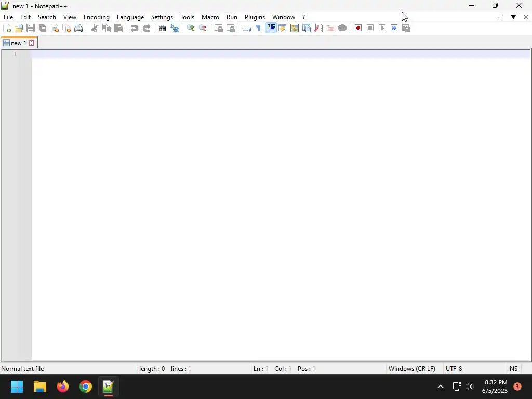Toggle the Monitoring (tail -f) eye icon
Screen dimensions: 532x399
click(342, 28)
